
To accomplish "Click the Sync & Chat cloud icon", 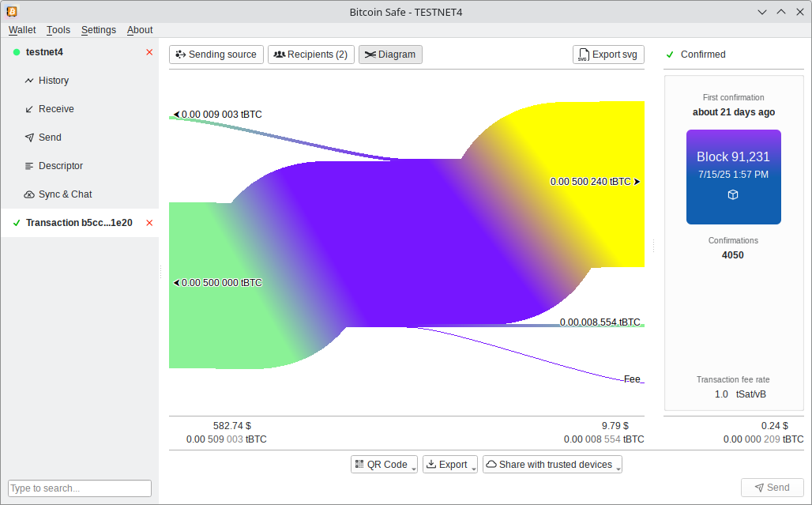I will [x=29, y=194].
